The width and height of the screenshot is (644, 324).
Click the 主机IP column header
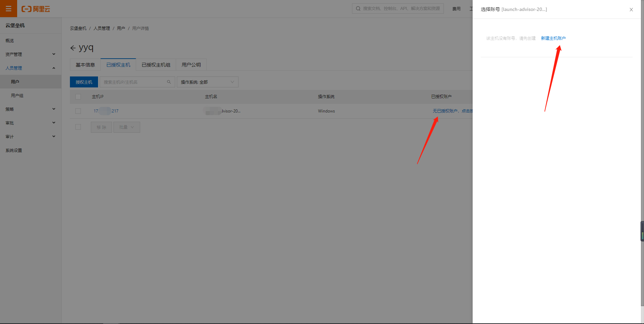click(x=98, y=97)
